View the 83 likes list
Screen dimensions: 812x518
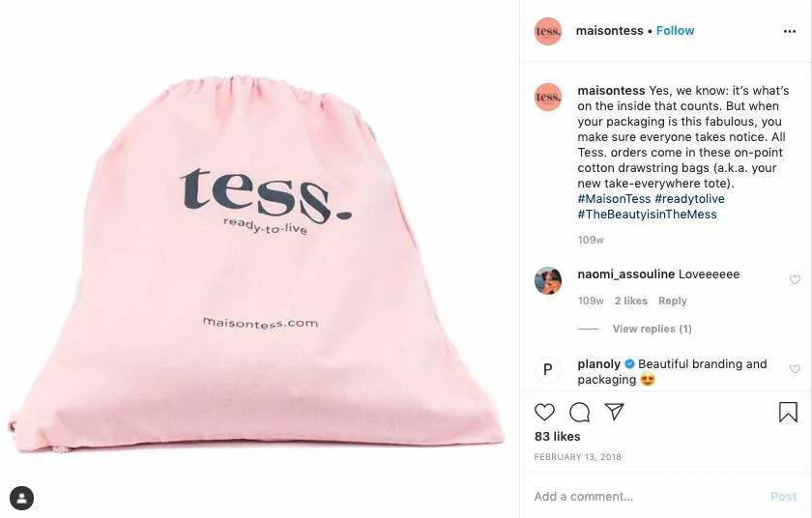pos(557,436)
